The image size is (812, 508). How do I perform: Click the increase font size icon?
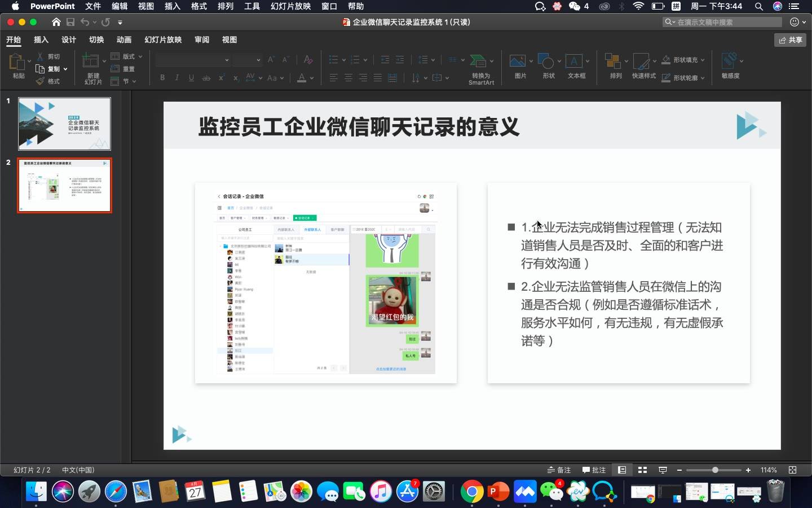pyautogui.click(x=271, y=59)
